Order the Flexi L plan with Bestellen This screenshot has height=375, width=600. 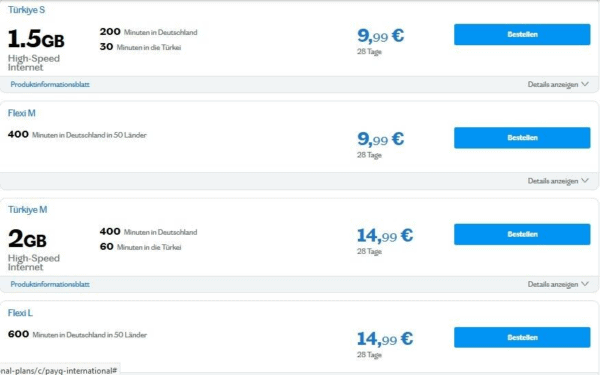pyautogui.click(x=522, y=338)
